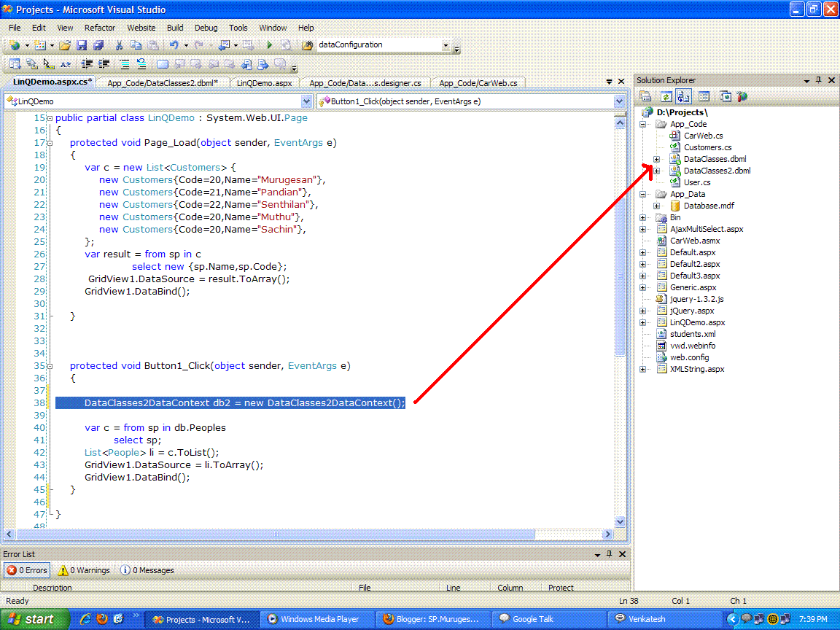840x630 pixels.
Task: Click the Copy Web Site icon in Solution Explorer
Action: [726, 96]
